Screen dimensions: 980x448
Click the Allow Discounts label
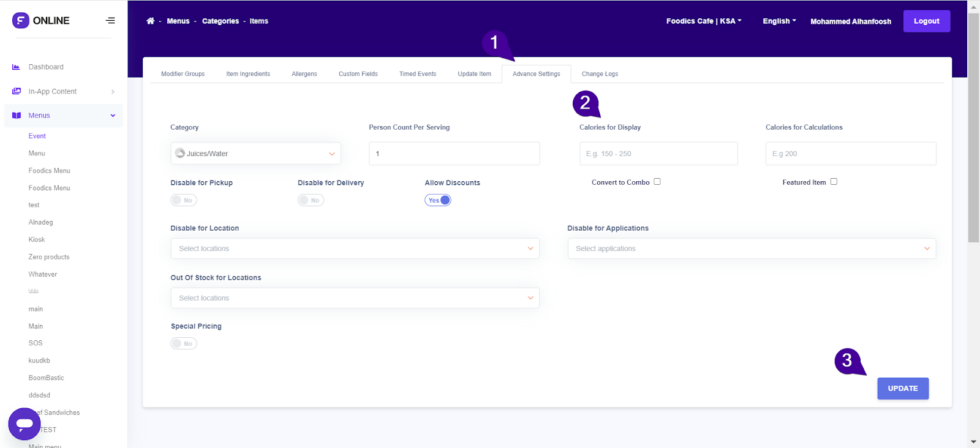[453, 182]
